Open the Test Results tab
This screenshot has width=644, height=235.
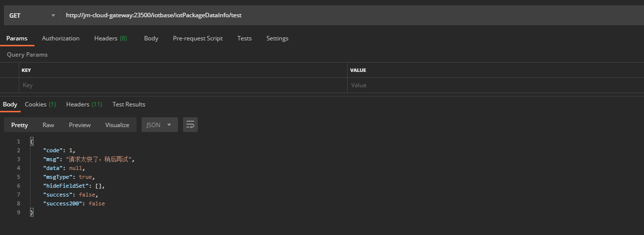click(129, 104)
